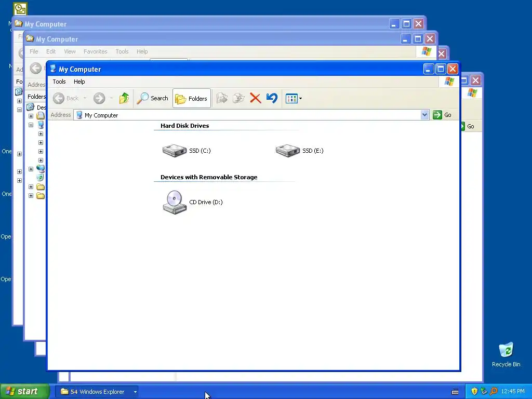Open the taskbar group's dropdown arrow

(x=135, y=392)
